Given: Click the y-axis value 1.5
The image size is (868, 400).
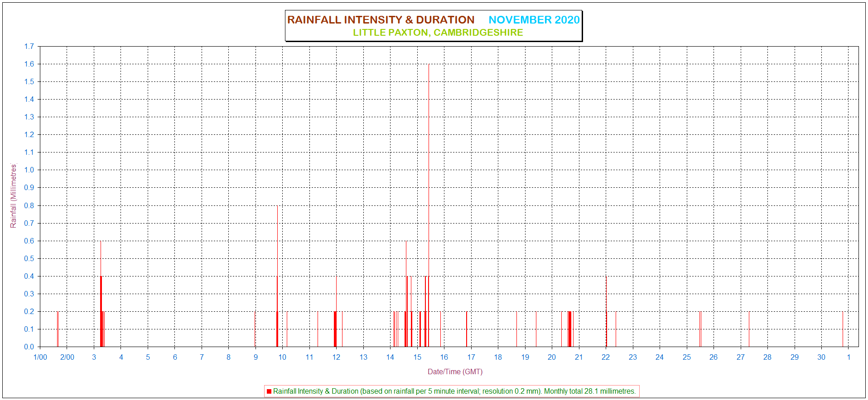Looking at the screenshot, I should coord(29,81).
